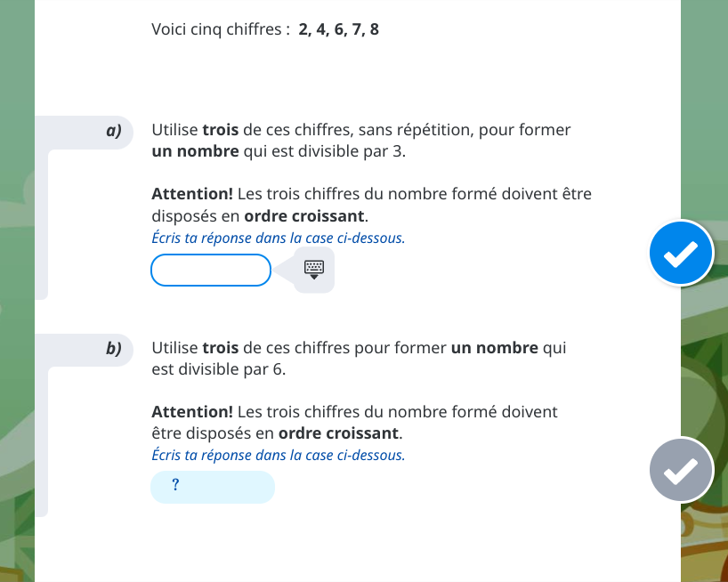Click the bold digits "2, 4, 6, 7, 8"
Image resolution: width=728 pixels, height=582 pixels.
click(x=339, y=29)
